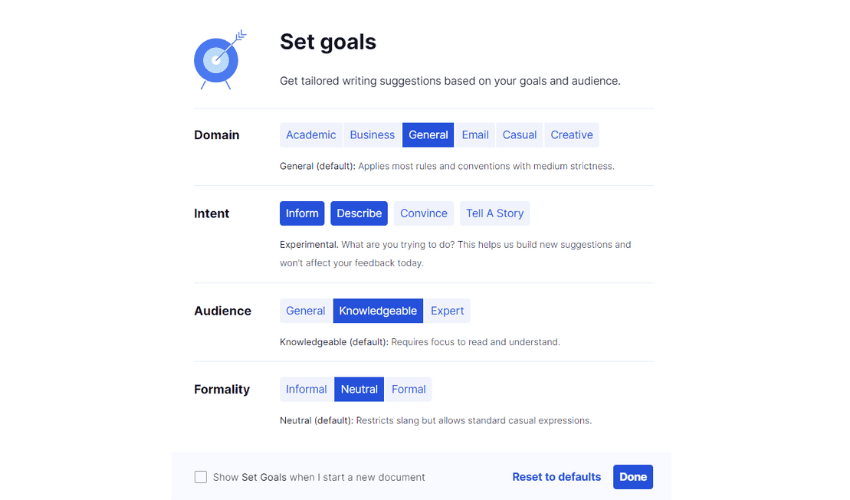Select the General domain button

click(428, 135)
